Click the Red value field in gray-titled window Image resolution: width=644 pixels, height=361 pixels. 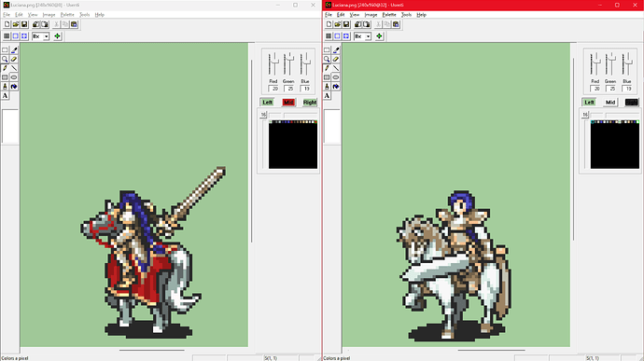click(274, 89)
